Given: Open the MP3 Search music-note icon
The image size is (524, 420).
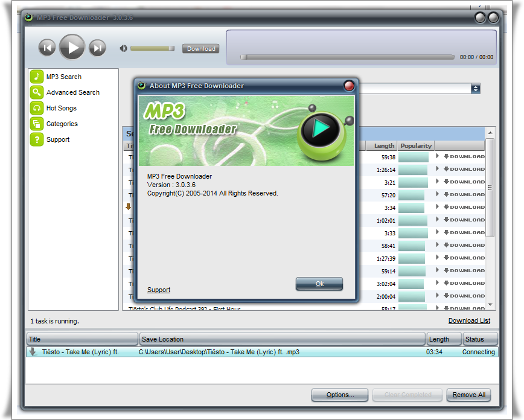Looking at the screenshot, I should pos(37,77).
